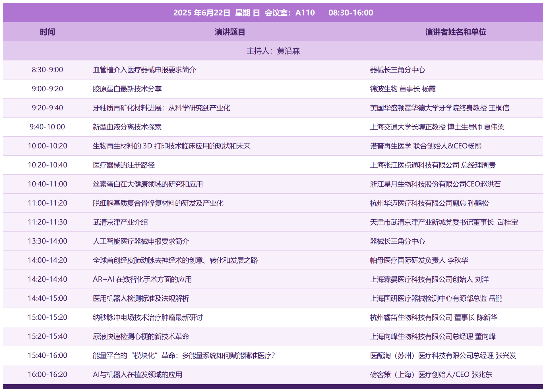Click the purple date and room title banner
Screen dimensions: 546x392
click(273, 12)
